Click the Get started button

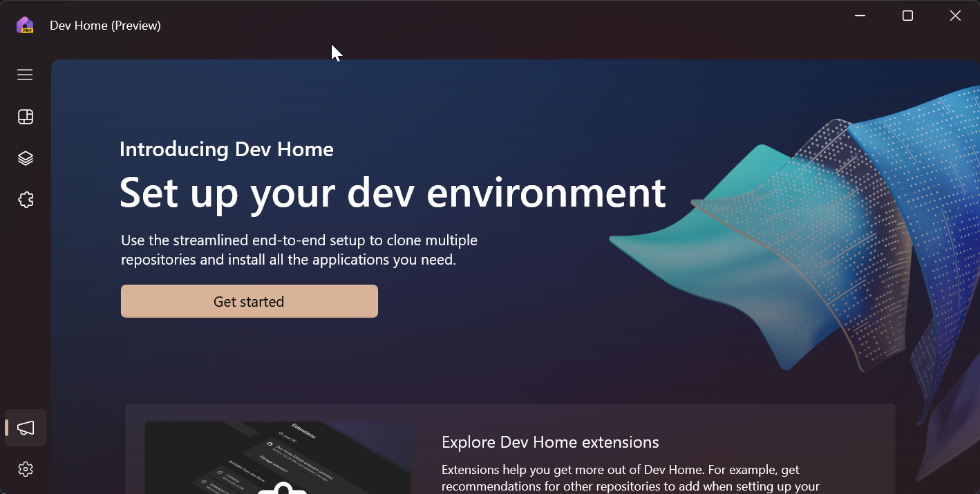pos(249,301)
